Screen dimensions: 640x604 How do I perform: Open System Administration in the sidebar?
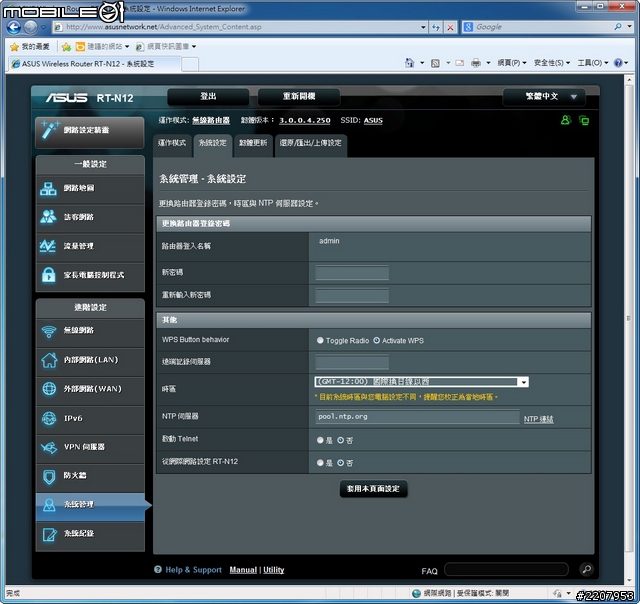click(90, 505)
